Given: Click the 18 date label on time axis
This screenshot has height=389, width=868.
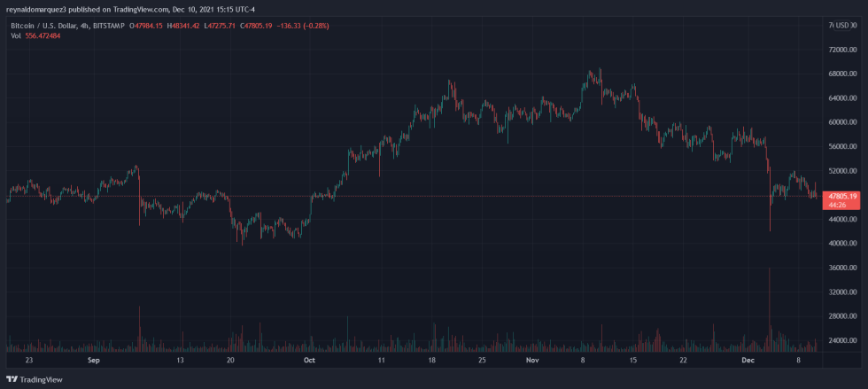Looking at the screenshot, I should 433,360.
